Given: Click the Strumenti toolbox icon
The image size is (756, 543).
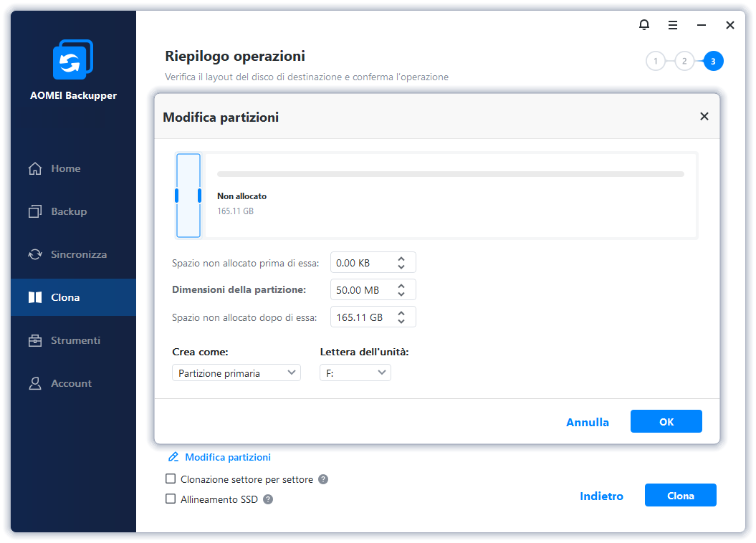Looking at the screenshot, I should (x=35, y=340).
